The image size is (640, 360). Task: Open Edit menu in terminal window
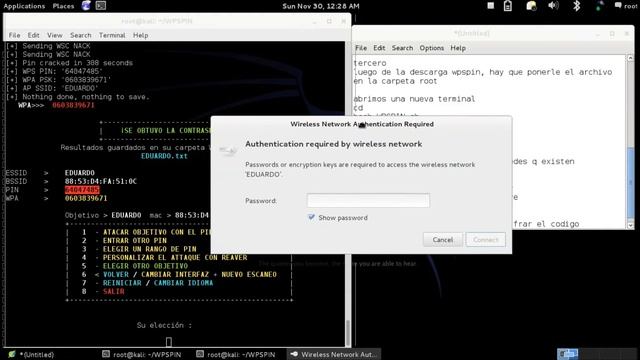(33, 35)
